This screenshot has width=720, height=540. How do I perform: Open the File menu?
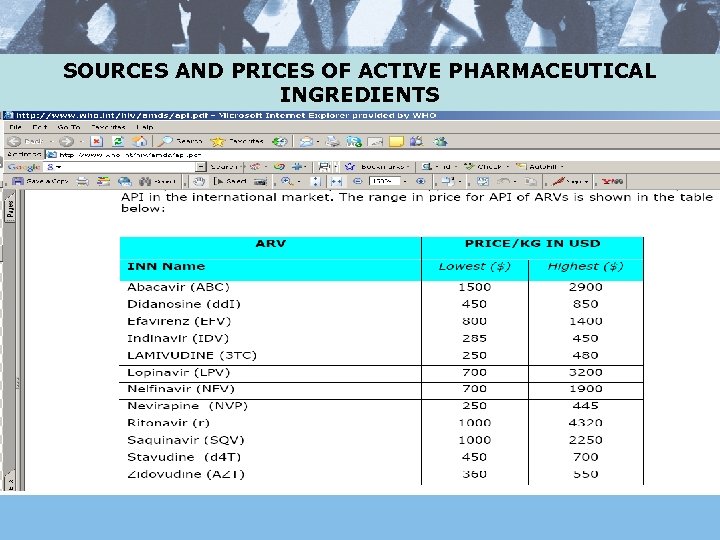[15, 127]
